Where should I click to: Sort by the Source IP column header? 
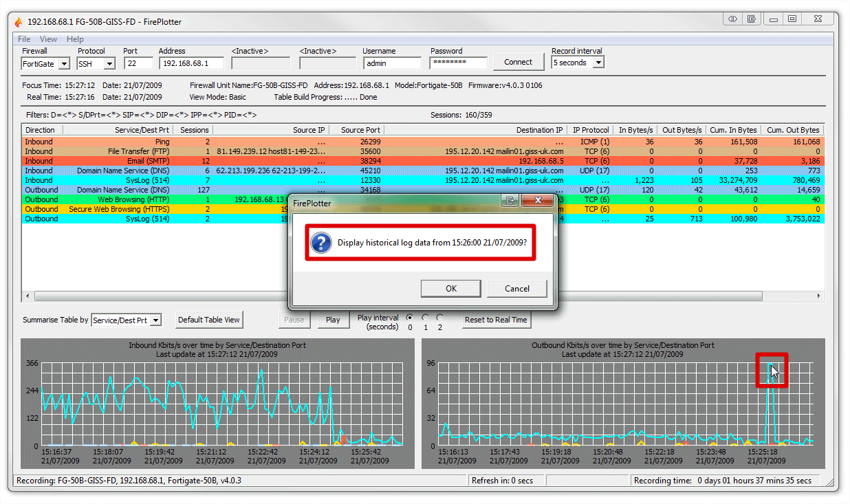click(x=270, y=130)
